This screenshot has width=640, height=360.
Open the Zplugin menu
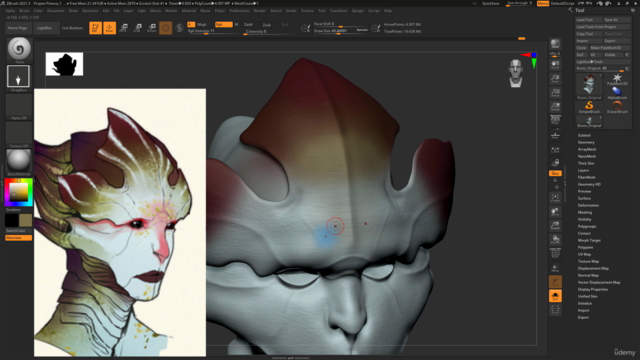(358, 11)
